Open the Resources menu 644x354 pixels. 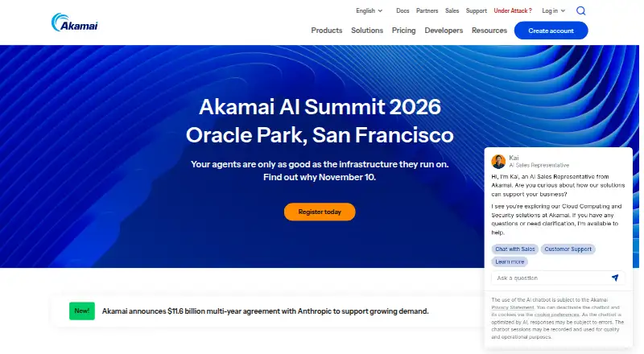(x=489, y=31)
